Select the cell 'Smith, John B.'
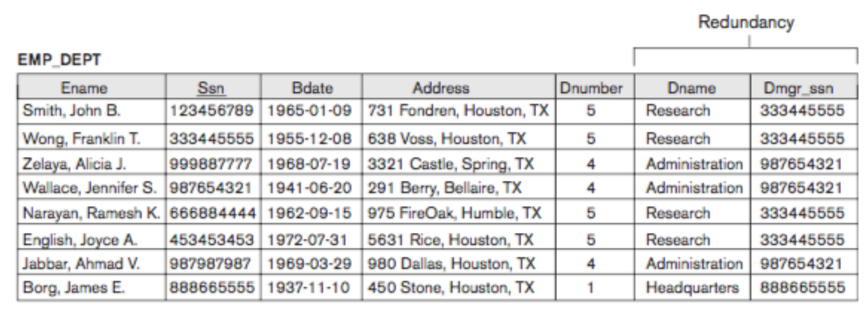868x319 pixels. [x=72, y=110]
